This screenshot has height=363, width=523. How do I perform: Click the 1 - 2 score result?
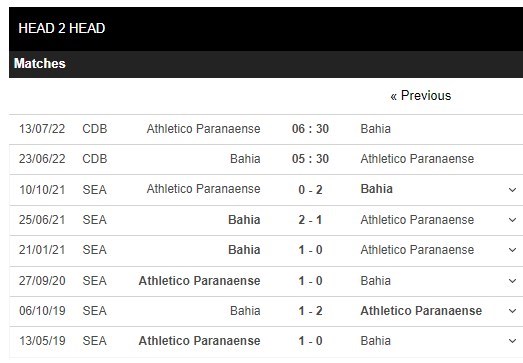point(310,311)
